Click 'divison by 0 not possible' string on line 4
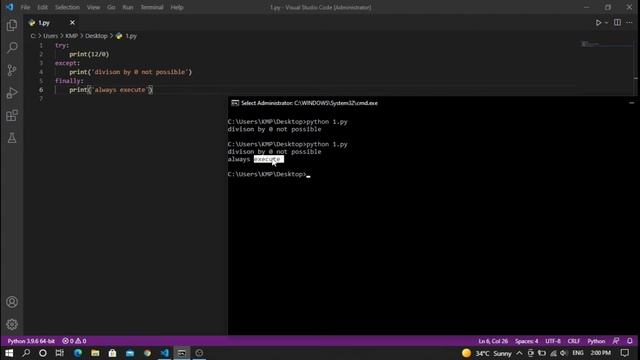 140,72
